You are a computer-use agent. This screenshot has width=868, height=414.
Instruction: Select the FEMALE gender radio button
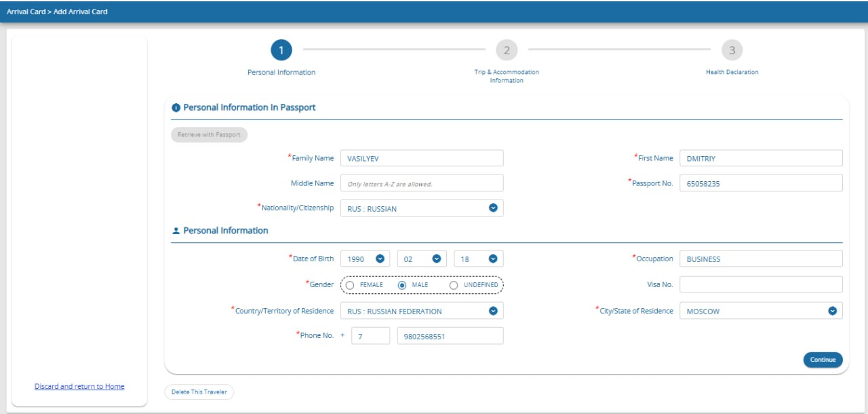tap(350, 285)
